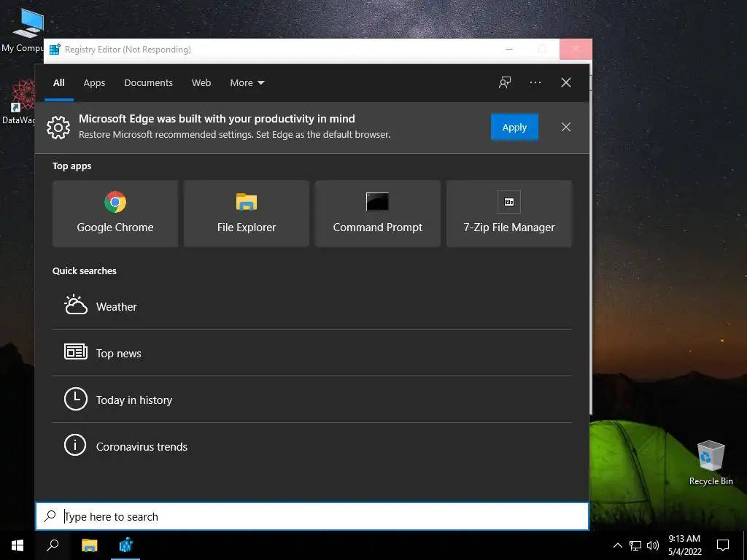Screen dimensions: 747x560
Task: Show hidden system tray icons
Action: pos(617,545)
